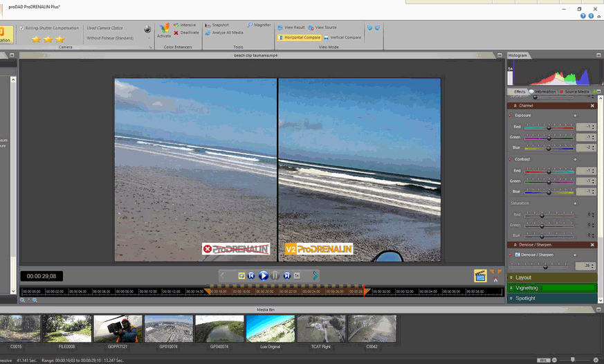Switch to the Source Media tab

[574, 91]
